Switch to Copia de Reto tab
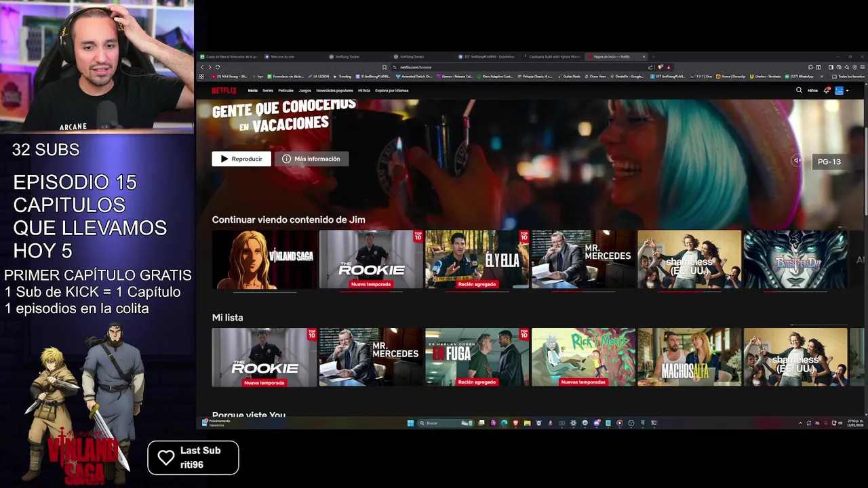868x488 pixels. coord(228,57)
